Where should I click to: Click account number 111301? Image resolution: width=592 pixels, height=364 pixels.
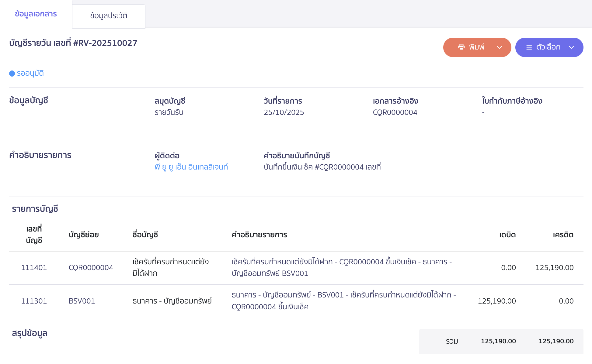tap(34, 301)
